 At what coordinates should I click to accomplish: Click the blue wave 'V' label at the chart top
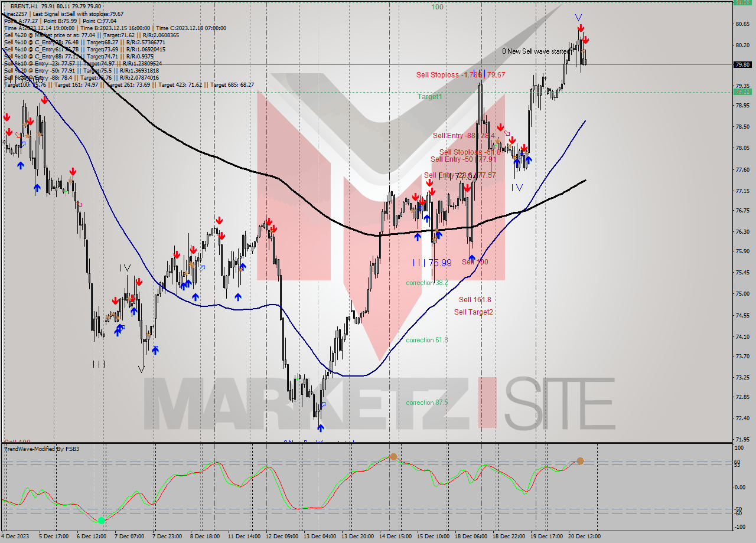[x=579, y=18]
